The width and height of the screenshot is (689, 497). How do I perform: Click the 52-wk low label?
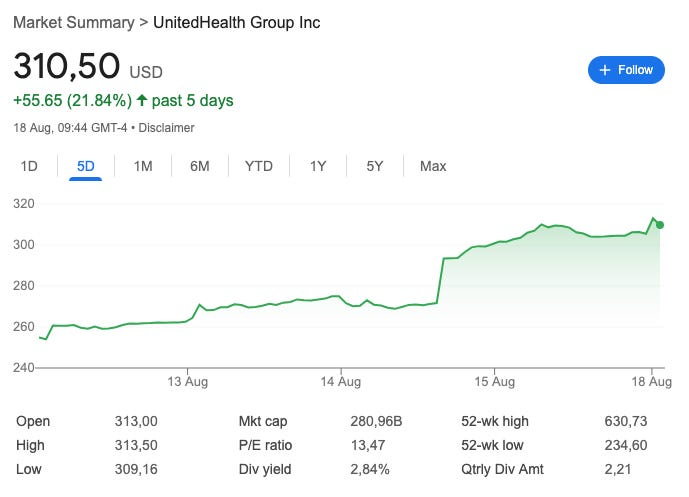[x=492, y=445]
